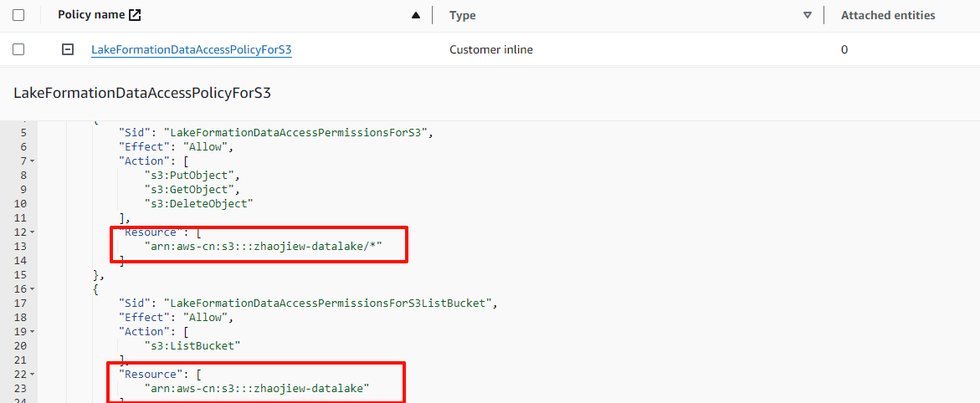
Task: Click the zhaojiew-datalake bucket ARN on line 23
Action: (x=258, y=389)
